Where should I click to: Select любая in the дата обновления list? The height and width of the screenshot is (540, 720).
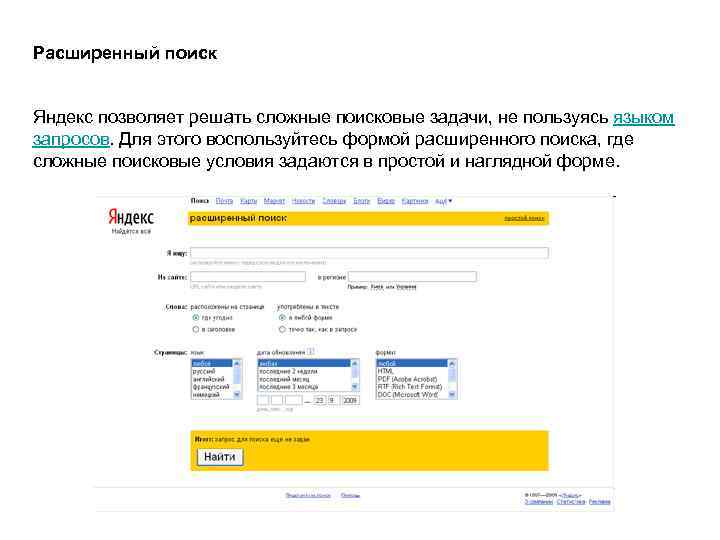coord(304,364)
